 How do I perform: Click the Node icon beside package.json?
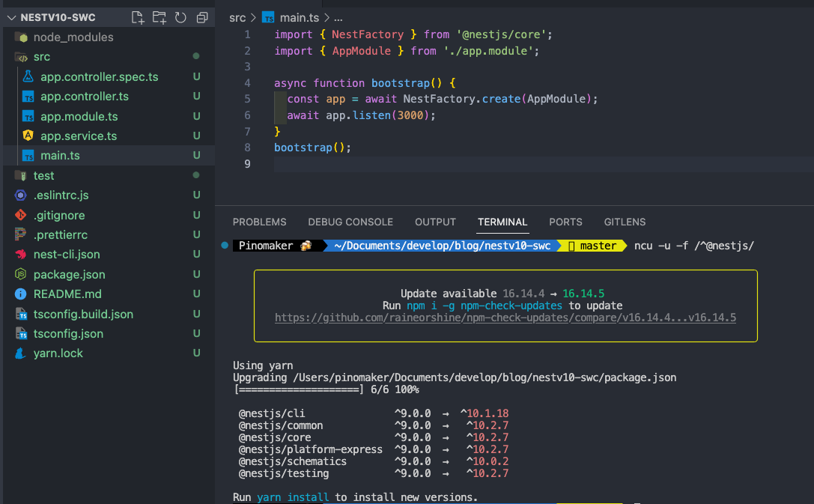click(21, 274)
